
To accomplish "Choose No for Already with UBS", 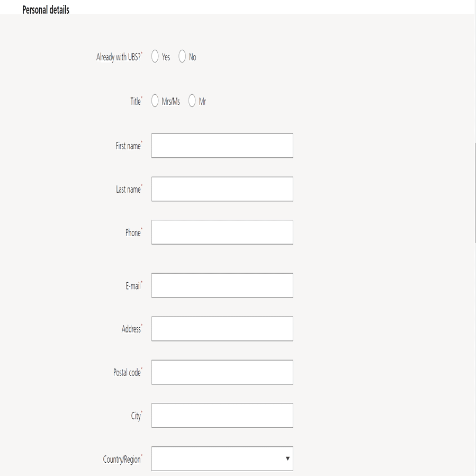I will (182, 57).
